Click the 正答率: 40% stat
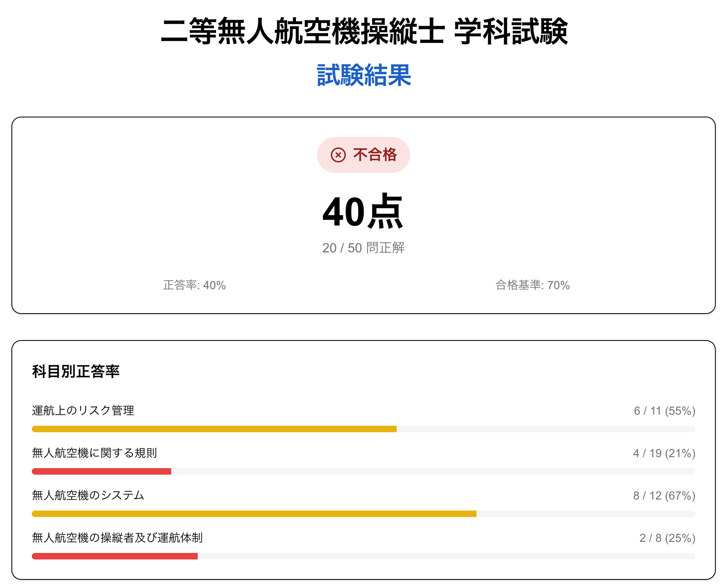This screenshot has height=588, width=728. [x=194, y=285]
